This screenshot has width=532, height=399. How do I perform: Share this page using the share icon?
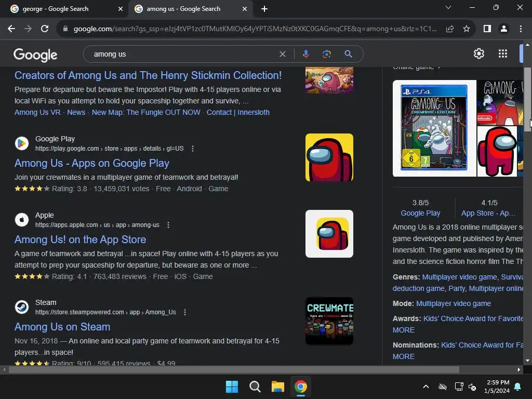click(x=450, y=29)
